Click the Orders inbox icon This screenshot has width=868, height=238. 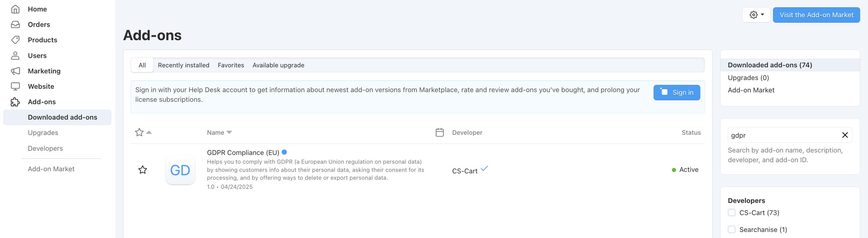pyautogui.click(x=15, y=25)
